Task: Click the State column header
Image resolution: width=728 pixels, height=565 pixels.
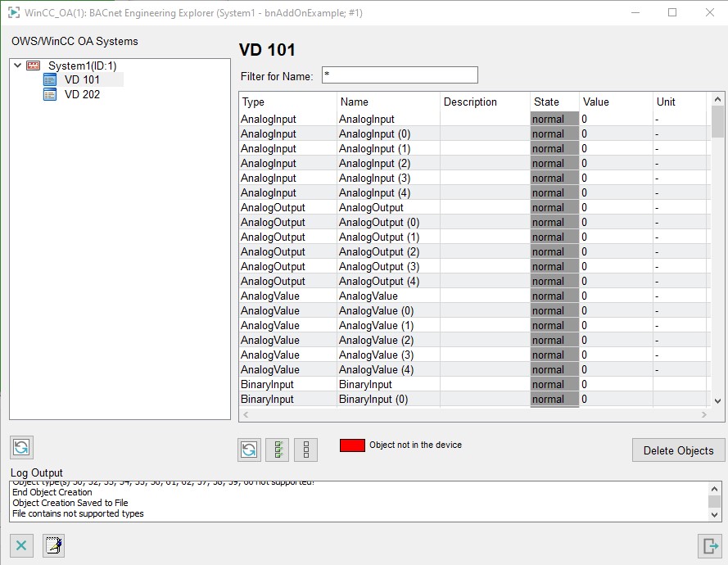Action: tap(554, 102)
